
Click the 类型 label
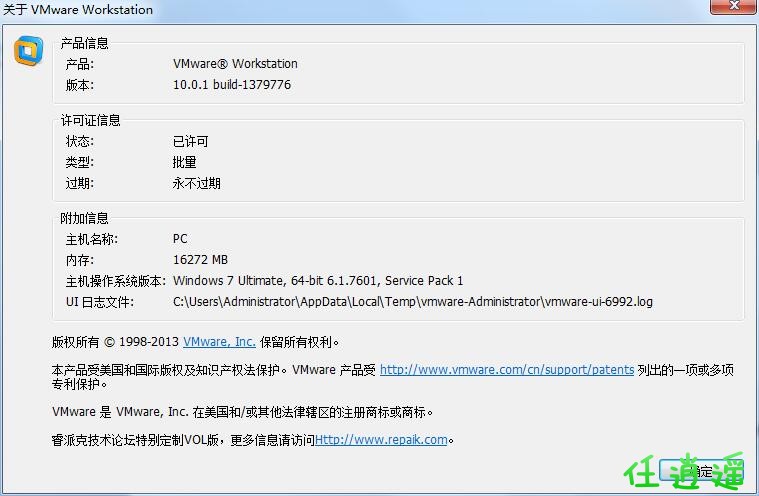tap(80, 162)
